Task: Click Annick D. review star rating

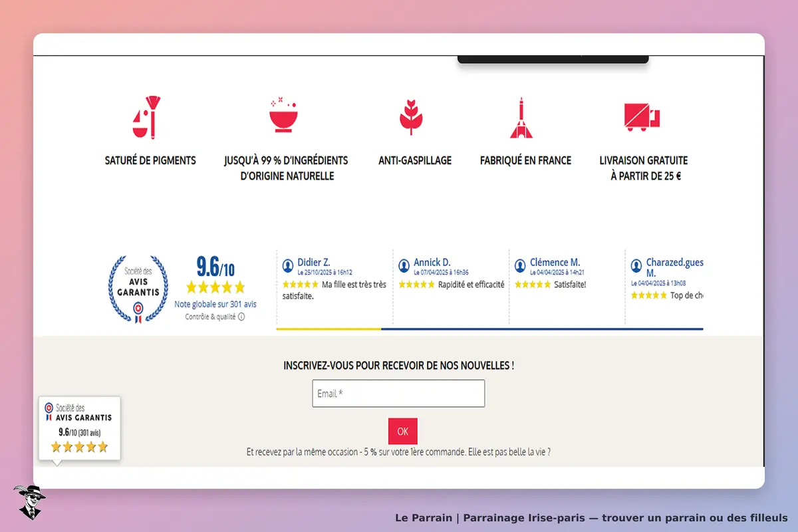Action: (416, 285)
